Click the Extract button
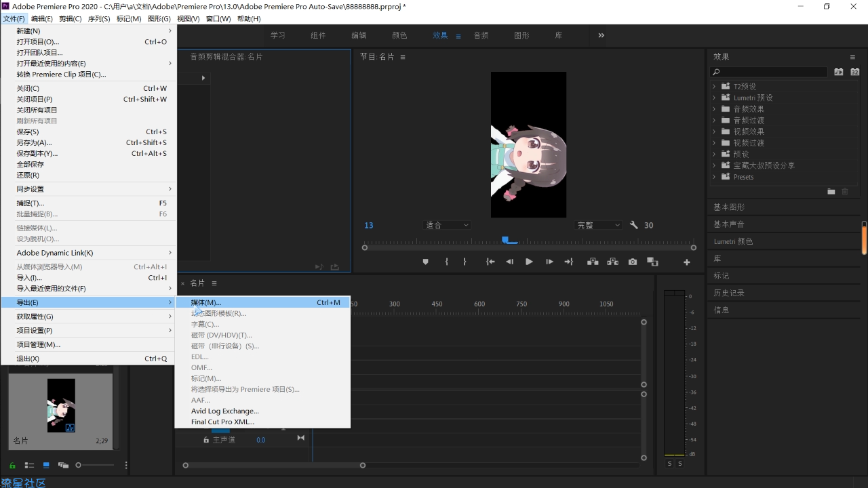Image resolution: width=868 pixels, height=488 pixels. (x=612, y=262)
